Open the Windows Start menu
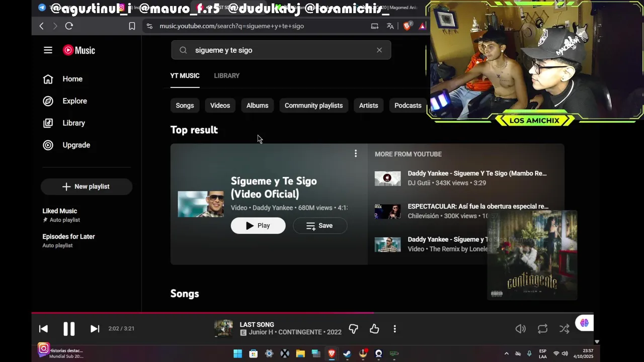The image size is (644, 362). (x=237, y=353)
